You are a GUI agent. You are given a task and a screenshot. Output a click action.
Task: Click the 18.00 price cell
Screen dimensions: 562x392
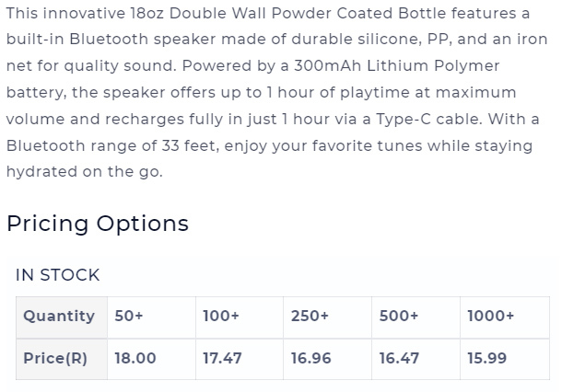point(151,359)
